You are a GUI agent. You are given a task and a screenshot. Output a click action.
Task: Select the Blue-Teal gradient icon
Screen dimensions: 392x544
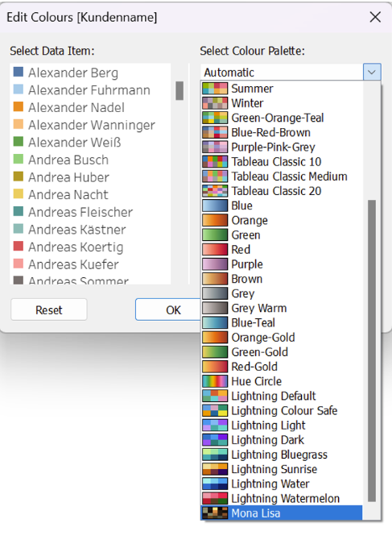click(x=215, y=322)
